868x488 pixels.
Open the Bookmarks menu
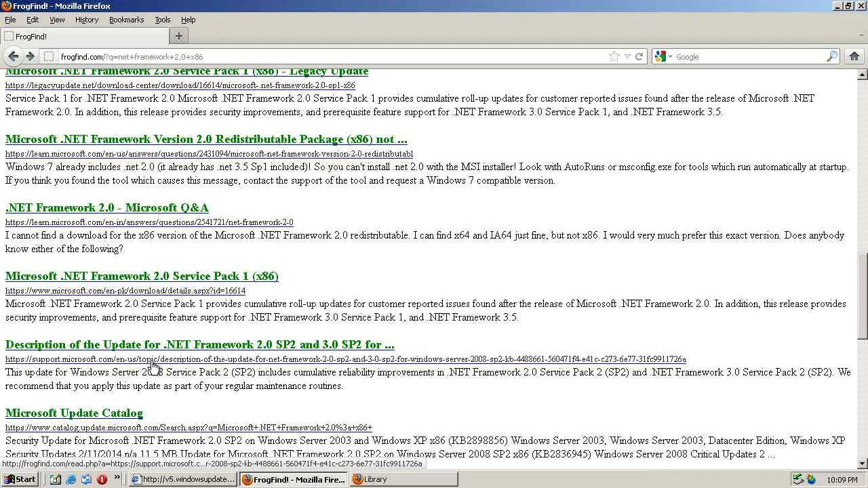(x=127, y=20)
